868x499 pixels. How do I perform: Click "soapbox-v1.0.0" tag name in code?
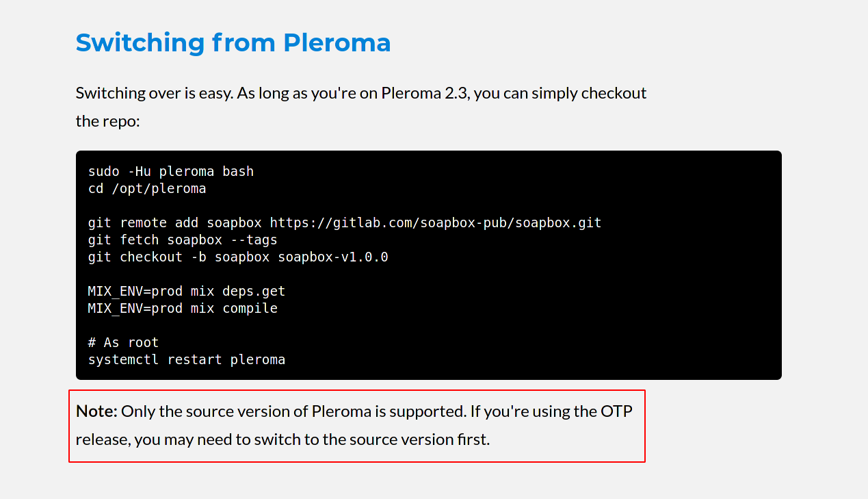[333, 257]
